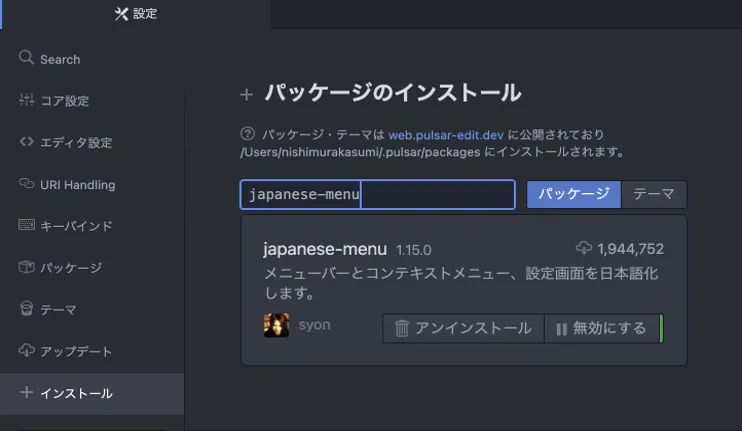Click the syon author avatar
Screen dimensions: 742x431
click(x=276, y=325)
